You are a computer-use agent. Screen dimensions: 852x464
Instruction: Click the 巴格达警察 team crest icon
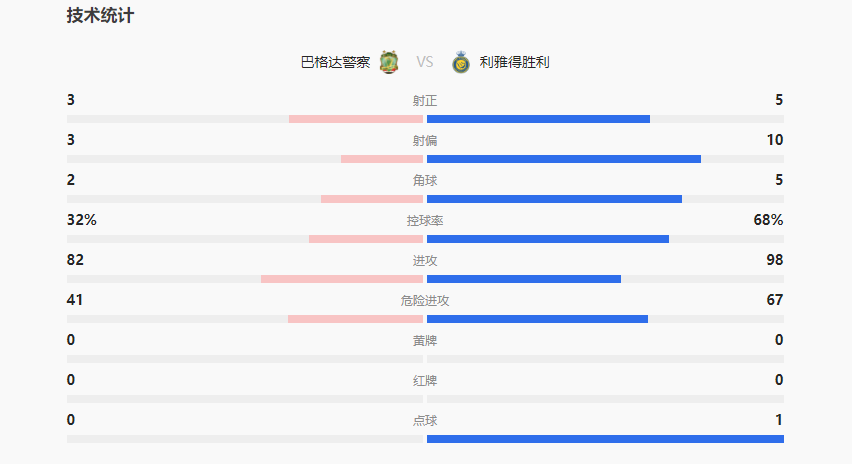(389, 62)
